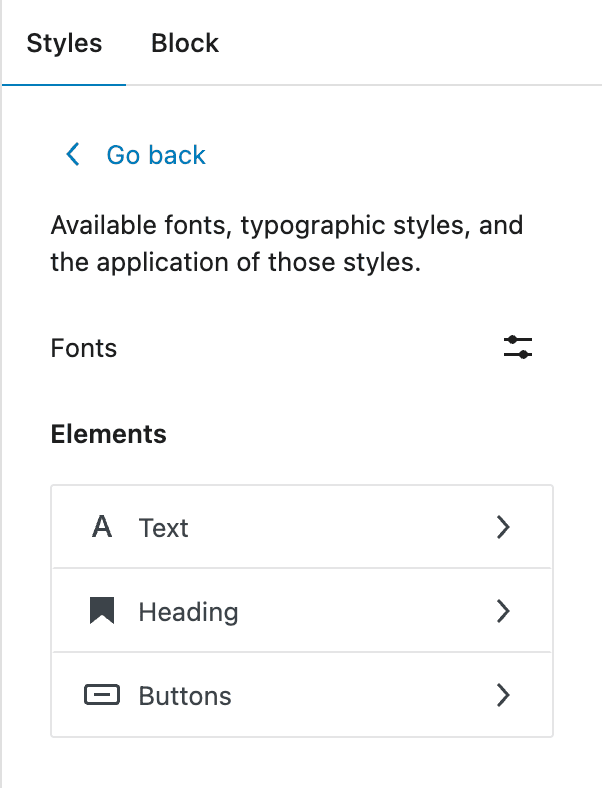This screenshot has width=602, height=788.
Task: Click the 'Go back' link text
Action: (x=156, y=155)
